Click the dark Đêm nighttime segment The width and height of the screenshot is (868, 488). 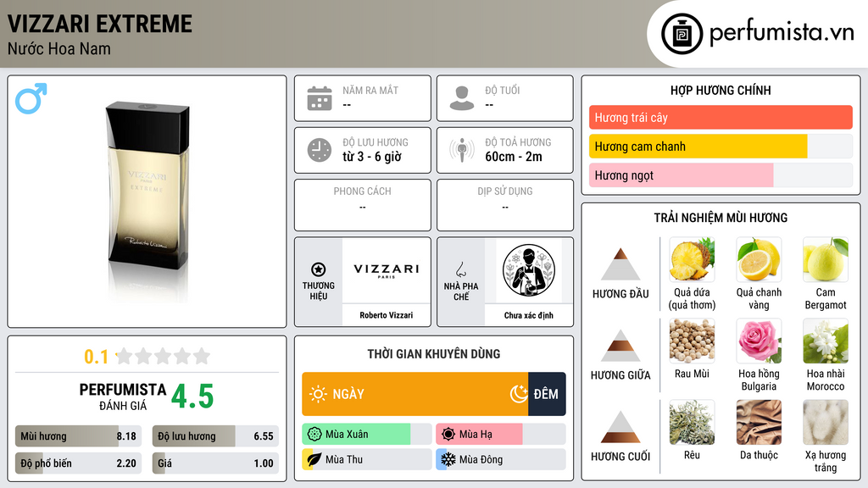547,394
